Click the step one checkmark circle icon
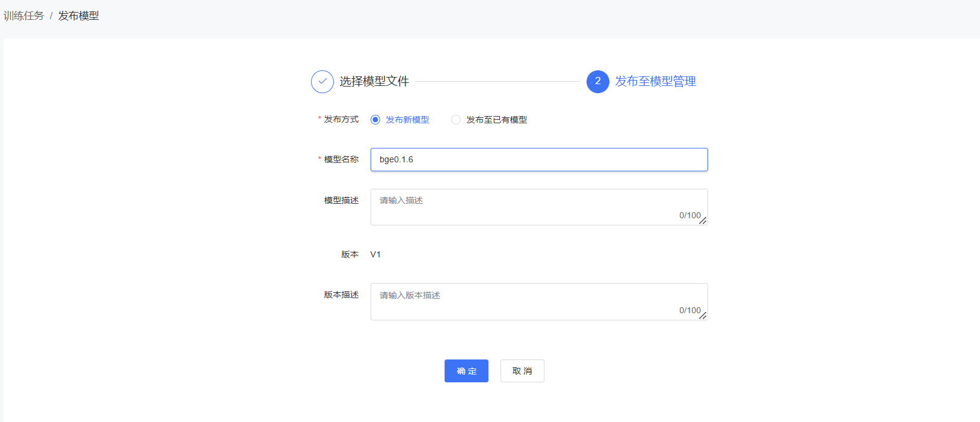Image resolution: width=980 pixels, height=422 pixels. click(x=322, y=82)
